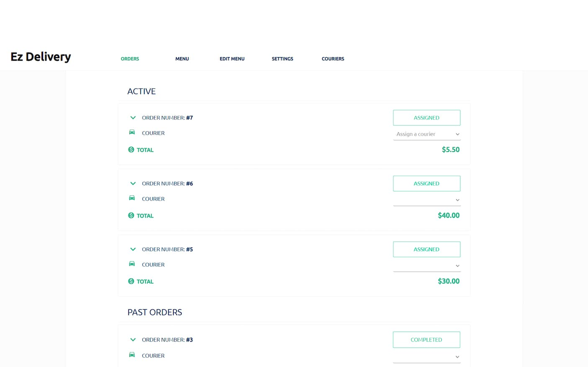Toggle the order #3 details chevron
Viewport: 588px width, 367px height.
[x=133, y=340]
